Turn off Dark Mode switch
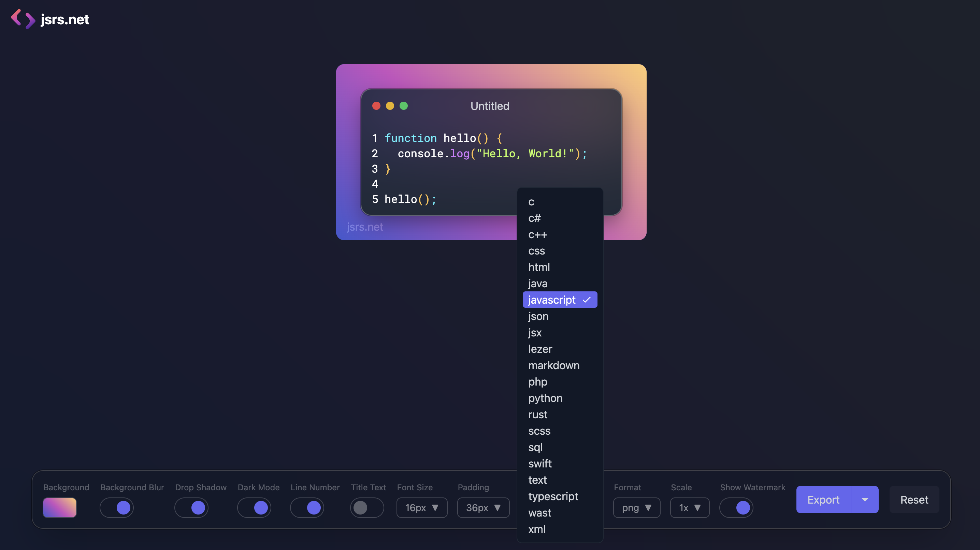Screen dimensions: 980x550 pos(254,507)
